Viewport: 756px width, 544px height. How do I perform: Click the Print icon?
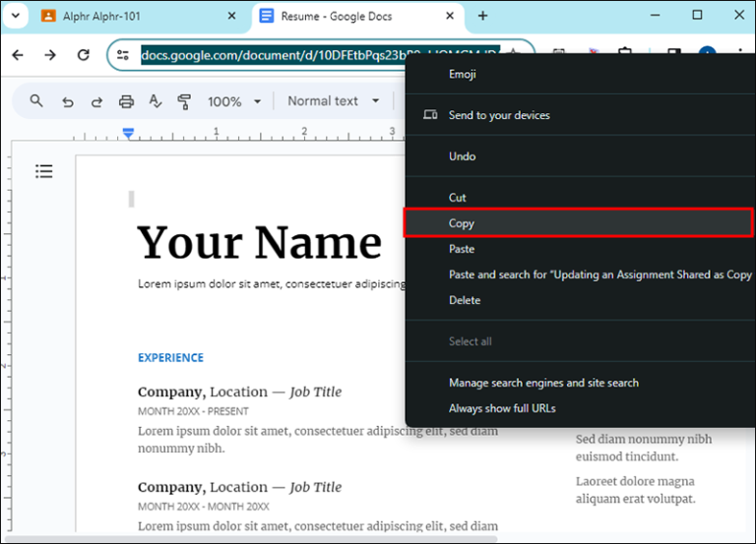coord(126,101)
